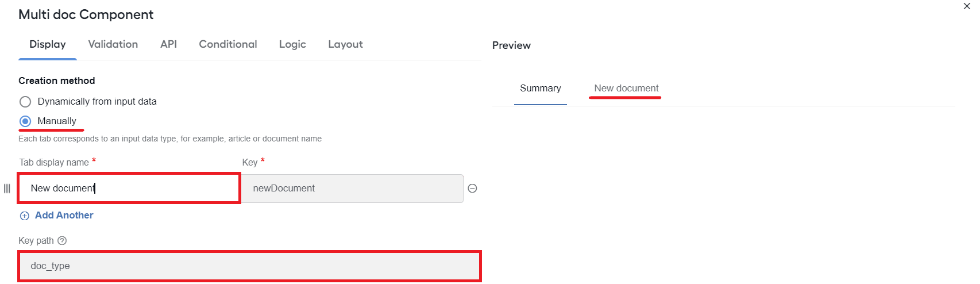
Task: Open the Validation tab
Action: (x=113, y=44)
